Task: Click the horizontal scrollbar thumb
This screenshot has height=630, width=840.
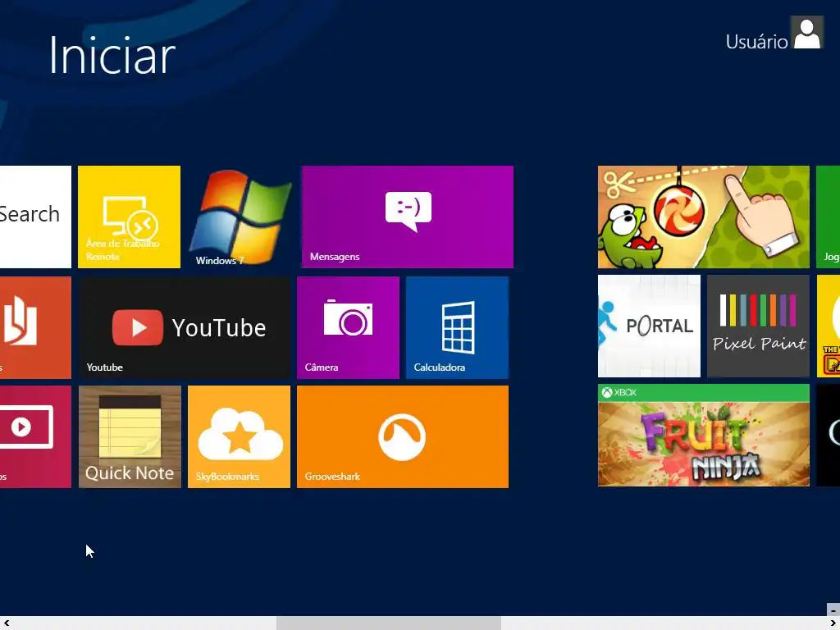Action: click(x=389, y=623)
